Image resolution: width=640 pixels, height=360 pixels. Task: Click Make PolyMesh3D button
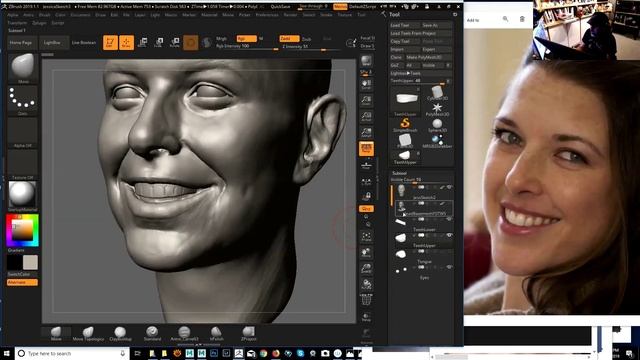point(429,57)
